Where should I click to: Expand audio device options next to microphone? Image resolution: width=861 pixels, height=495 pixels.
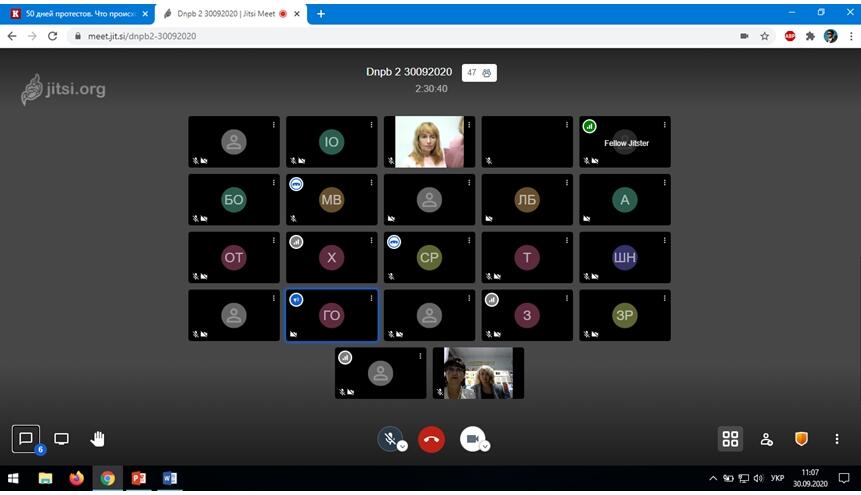(403, 446)
